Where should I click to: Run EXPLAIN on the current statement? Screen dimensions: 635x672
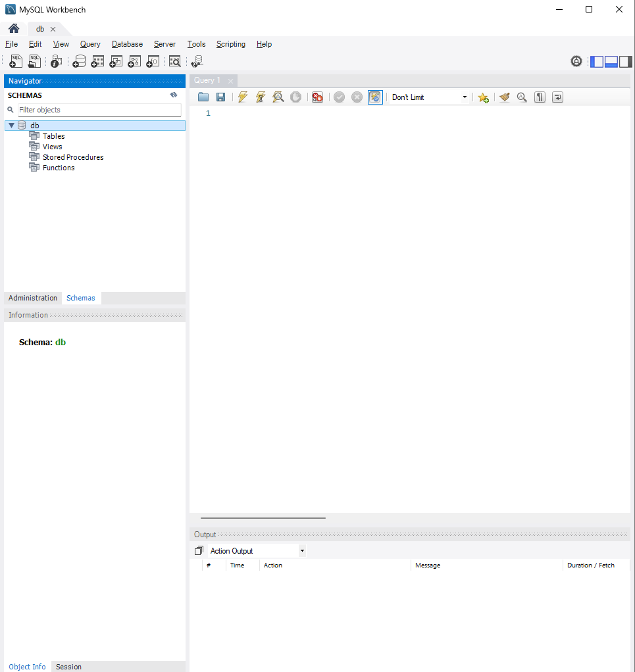pyautogui.click(x=278, y=97)
